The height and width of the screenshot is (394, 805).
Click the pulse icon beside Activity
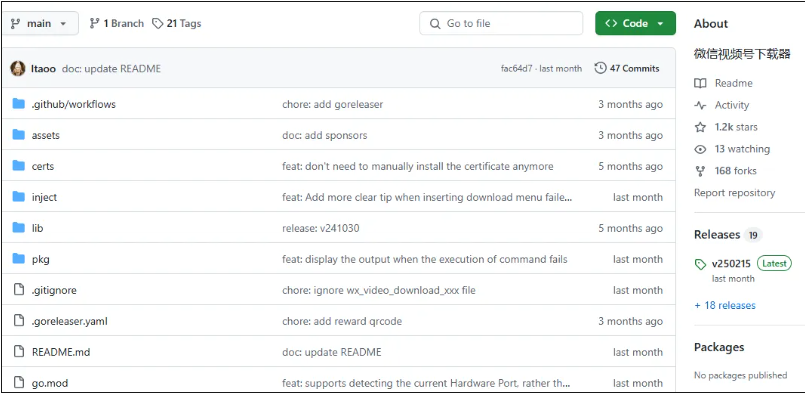(x=700, y=105)
